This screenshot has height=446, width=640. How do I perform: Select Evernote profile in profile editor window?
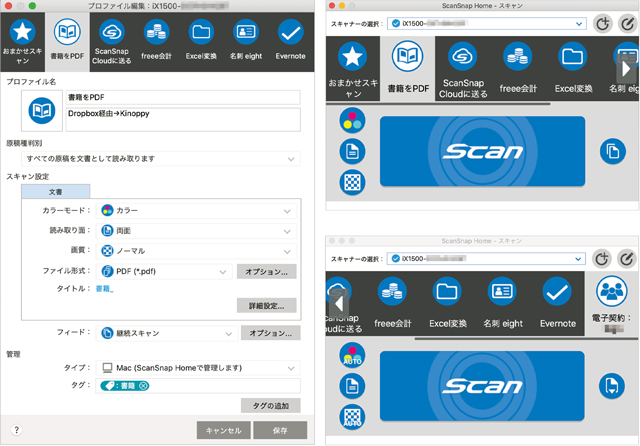coord(290,42)
